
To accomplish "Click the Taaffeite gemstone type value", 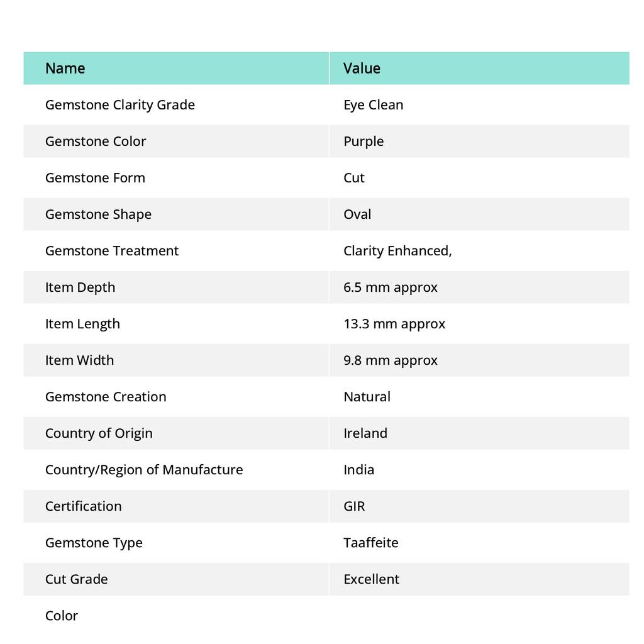I will (370, 542).
